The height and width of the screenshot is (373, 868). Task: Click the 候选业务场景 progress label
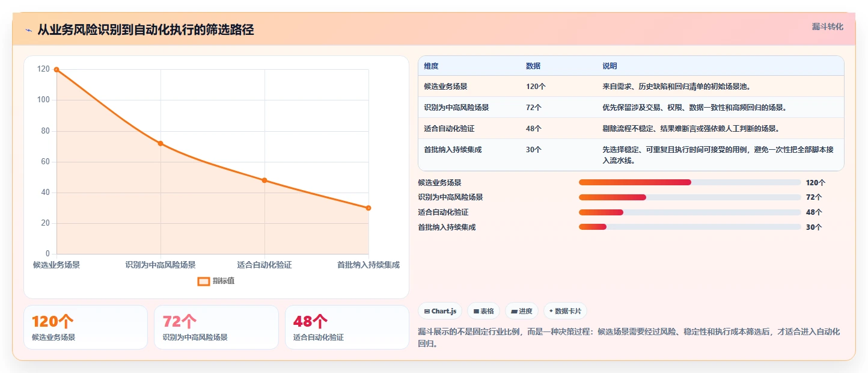pos(439,182)
